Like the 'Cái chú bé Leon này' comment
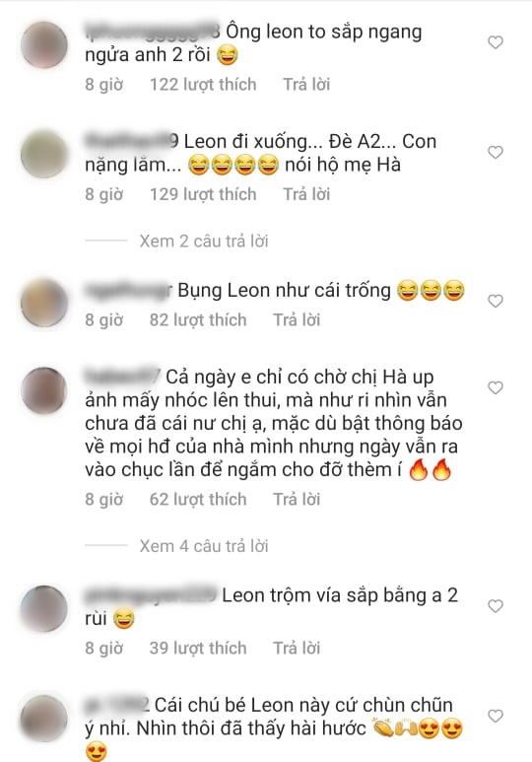This screenshot has height=762, width=532. (x=496, y=716)
